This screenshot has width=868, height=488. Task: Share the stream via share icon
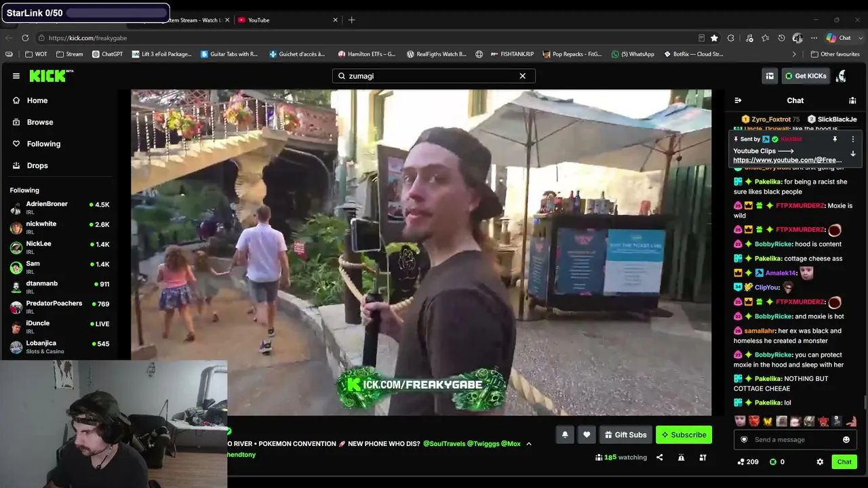(659, 457)
